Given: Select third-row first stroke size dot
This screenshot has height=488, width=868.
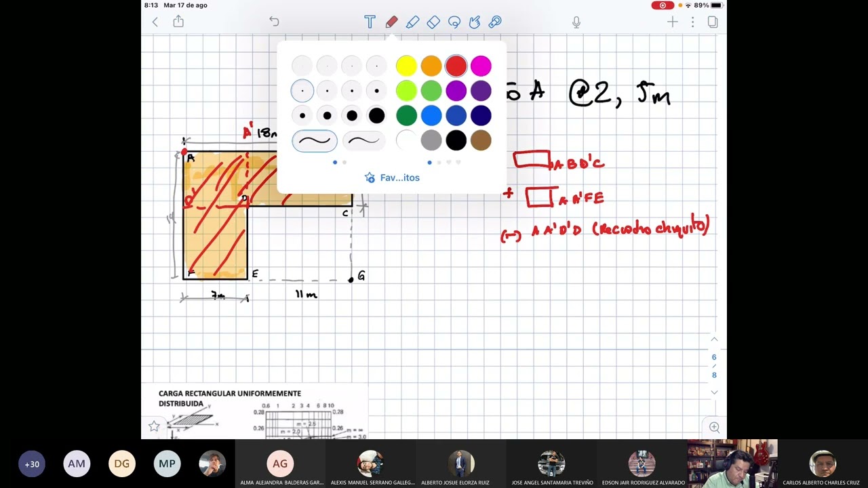Looking at the screenshot, I should (x=302, y=115).
